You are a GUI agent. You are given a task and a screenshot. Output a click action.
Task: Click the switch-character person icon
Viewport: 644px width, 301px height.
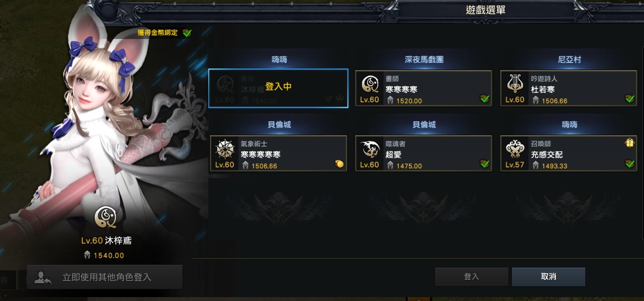tap(43, 277)
